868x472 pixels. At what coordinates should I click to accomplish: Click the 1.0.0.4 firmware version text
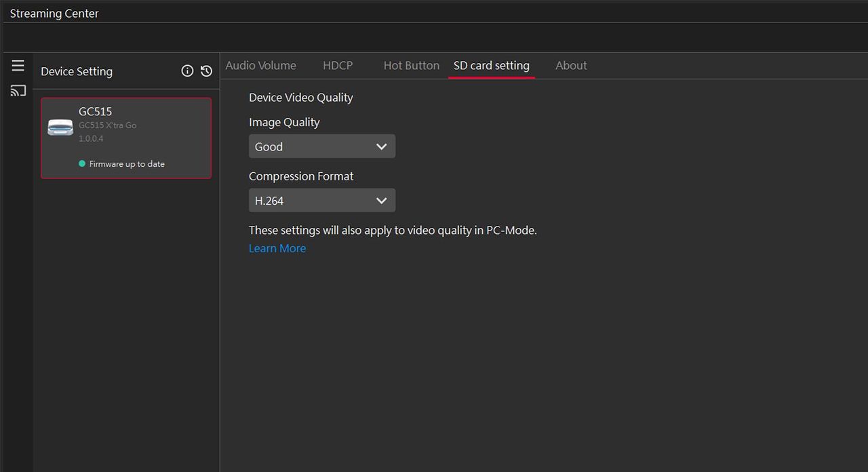91,139
